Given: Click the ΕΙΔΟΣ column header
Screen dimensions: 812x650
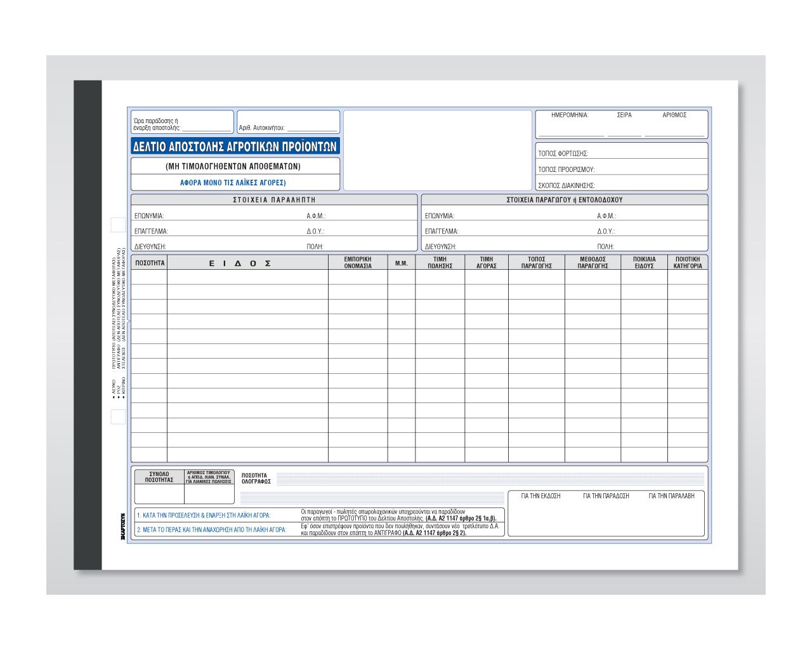Looking at the screenshot, I should [240, 263].
